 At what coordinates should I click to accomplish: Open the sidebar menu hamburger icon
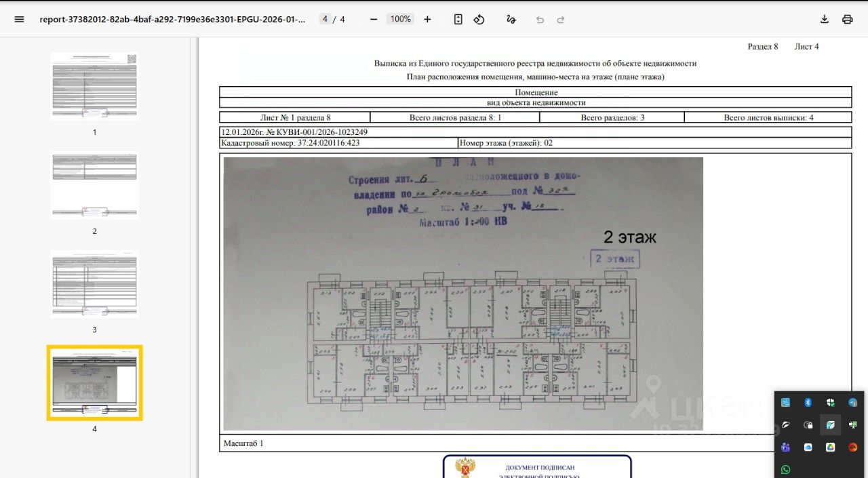pyautogui.click(x=19, y=19)
